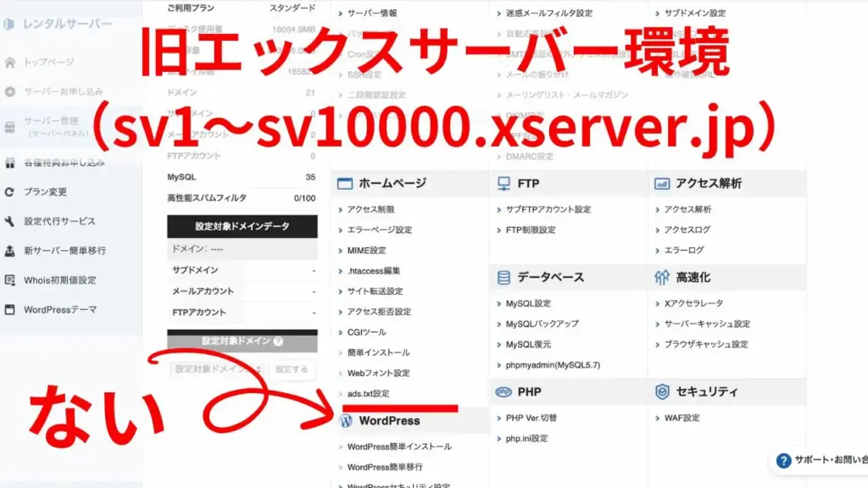Click the blue question mark support icon

coord(783,460)
